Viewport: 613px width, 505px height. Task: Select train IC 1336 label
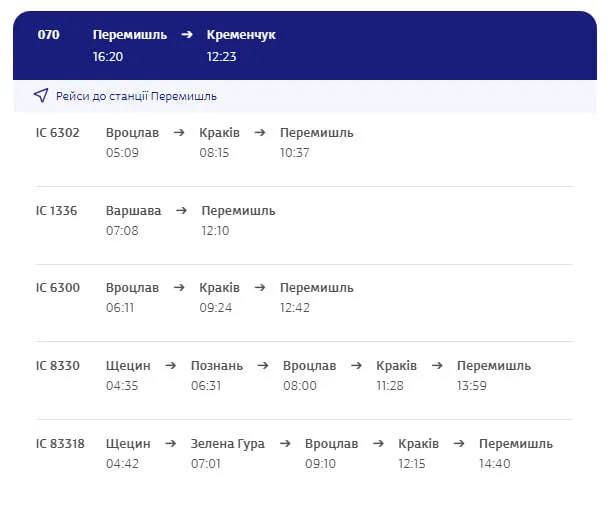click(x=56, y=211)
